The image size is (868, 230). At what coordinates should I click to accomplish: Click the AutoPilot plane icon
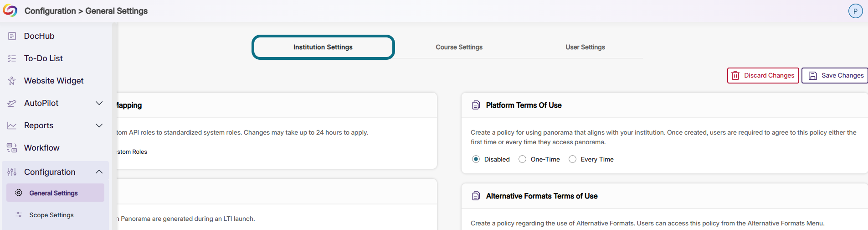click(12, 103)
